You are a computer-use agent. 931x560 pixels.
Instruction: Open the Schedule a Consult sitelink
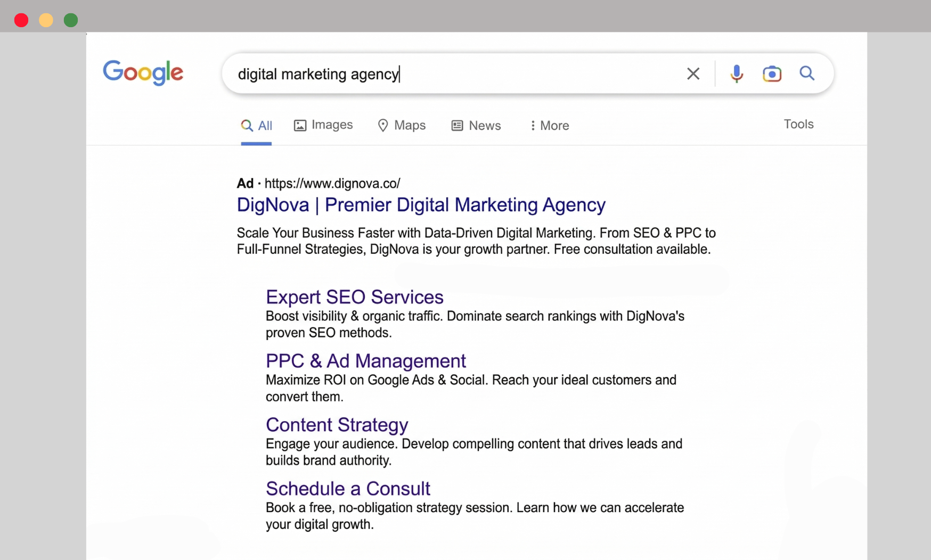[348, 488]
